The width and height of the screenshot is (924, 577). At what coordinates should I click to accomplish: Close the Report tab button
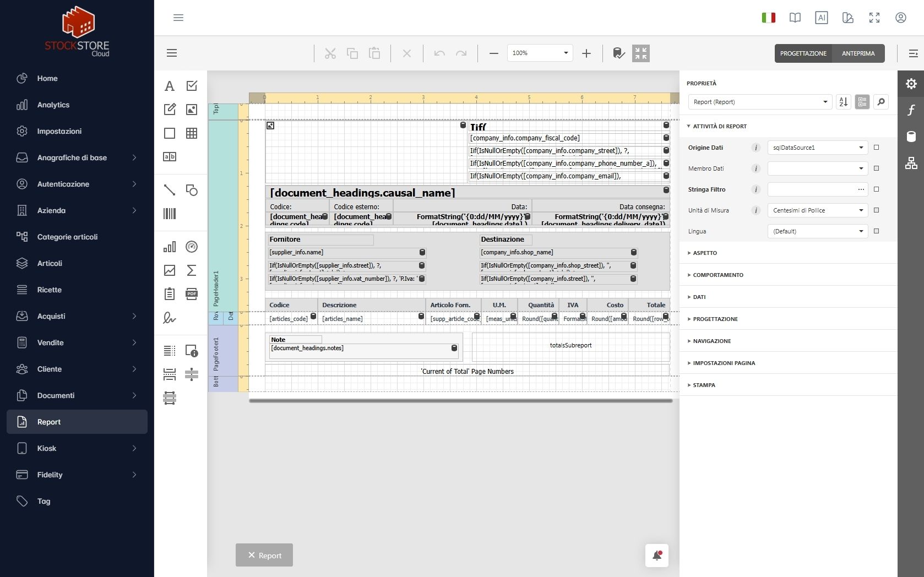(264, 556)
